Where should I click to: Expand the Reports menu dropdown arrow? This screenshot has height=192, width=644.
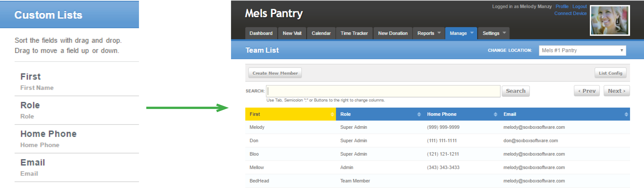pos(439,33)
